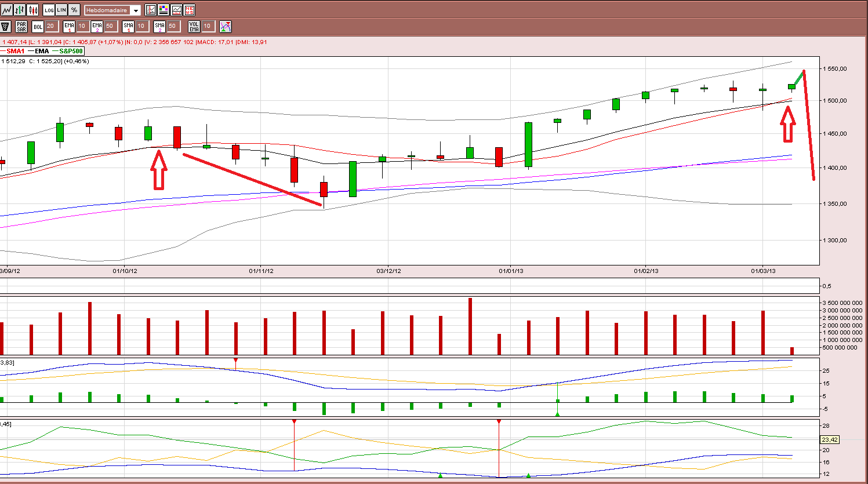Click the MACD: 17,01 status value
Viewport: 868px width, 484px height.
click(x=216, y=42)
